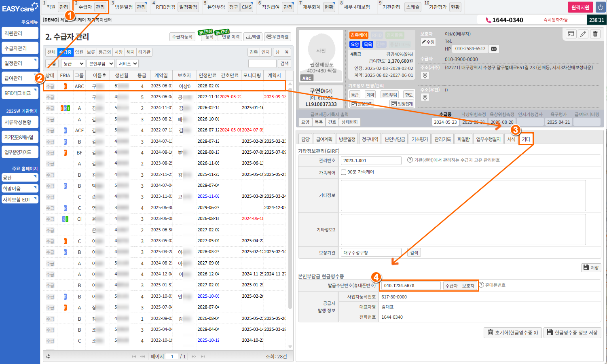Click the recipient list vertical scrollbar
The width and height of the screenshot is (607, 364).
point(290,202)
